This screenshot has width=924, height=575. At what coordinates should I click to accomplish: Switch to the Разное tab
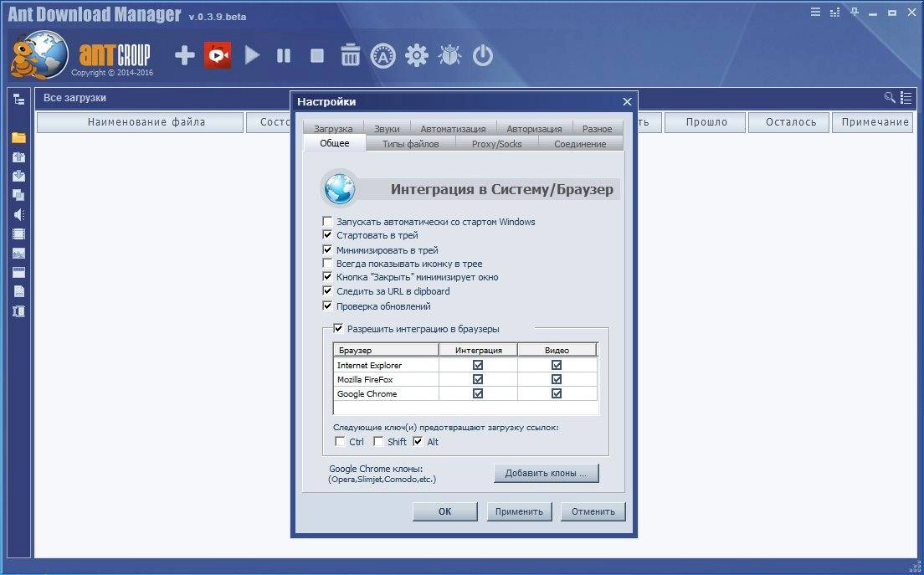click(x=597, y=128)
